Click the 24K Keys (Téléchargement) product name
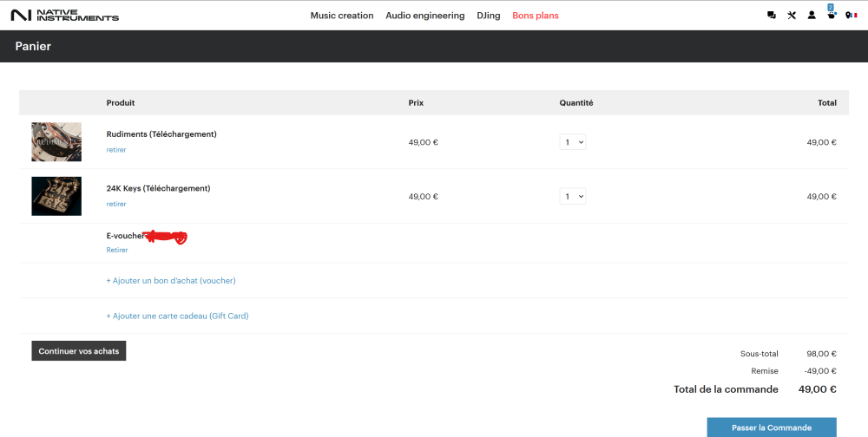 coord(158,188)
